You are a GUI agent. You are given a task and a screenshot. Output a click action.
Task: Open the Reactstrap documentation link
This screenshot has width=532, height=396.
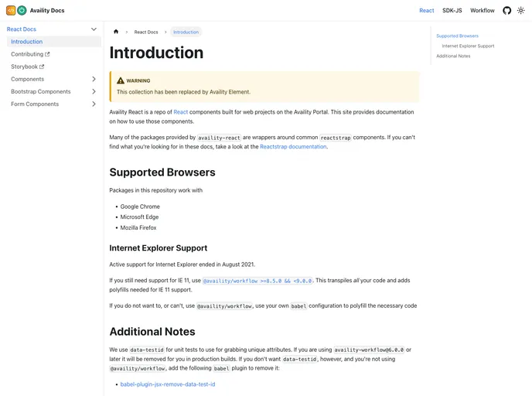point(293,147)
